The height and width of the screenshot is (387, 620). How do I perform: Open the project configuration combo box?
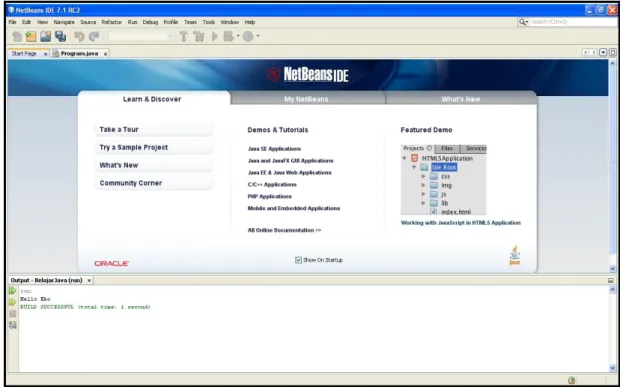click(x=140, y=36)
